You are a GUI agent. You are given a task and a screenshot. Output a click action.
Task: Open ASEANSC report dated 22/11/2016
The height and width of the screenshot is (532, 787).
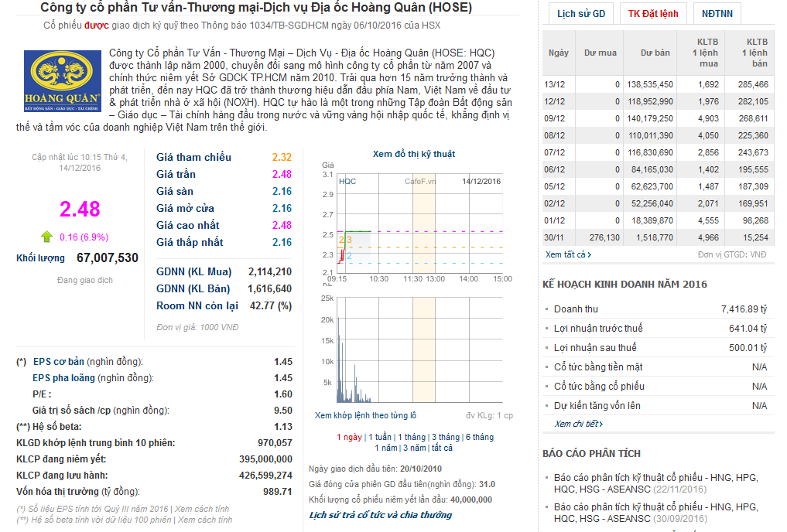coord(656,483)
